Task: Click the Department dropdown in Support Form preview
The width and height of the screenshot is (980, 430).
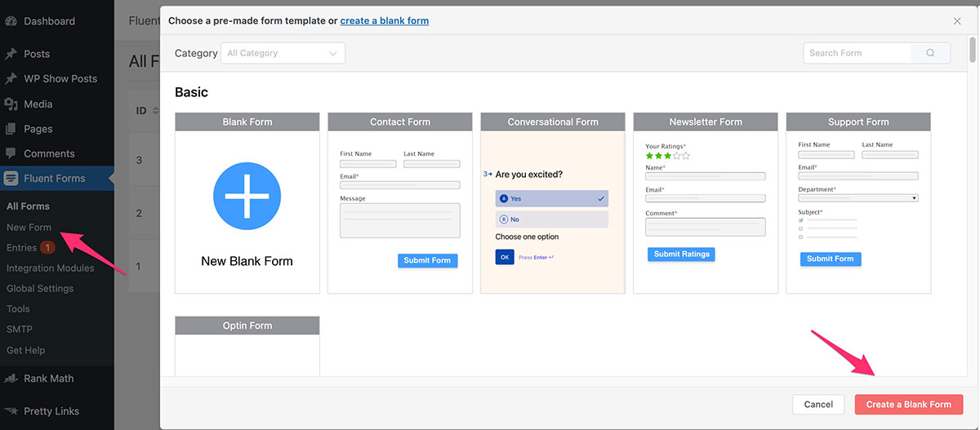Action: 858,197
